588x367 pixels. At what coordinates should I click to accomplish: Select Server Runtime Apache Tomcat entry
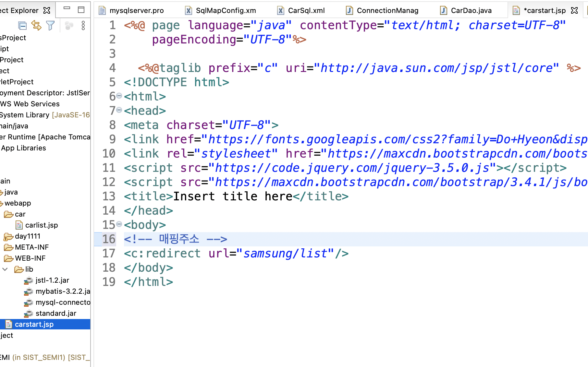45,137
